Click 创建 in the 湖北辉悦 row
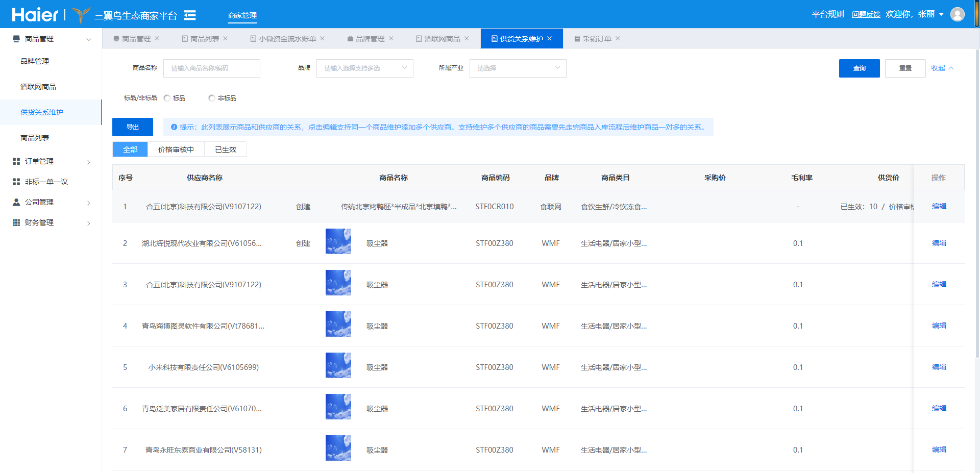Viewport: 980px width, 473px height. [x=303, y=243]
